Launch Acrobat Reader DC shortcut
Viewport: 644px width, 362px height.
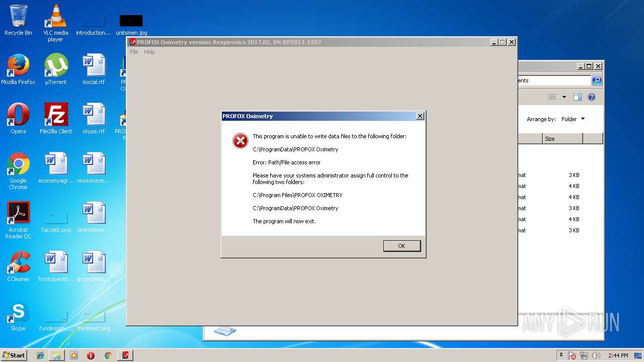(x=18, y=220)
